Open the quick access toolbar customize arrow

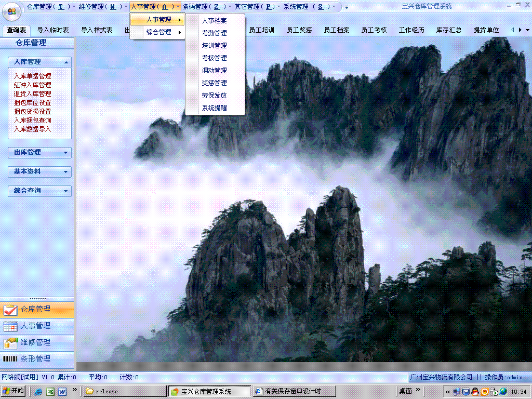click(347, 7)
